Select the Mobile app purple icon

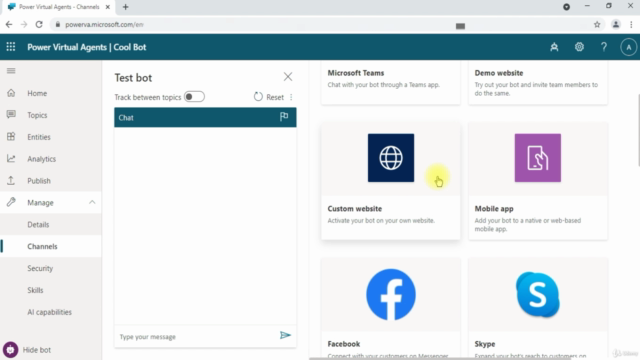coord(538,158)
